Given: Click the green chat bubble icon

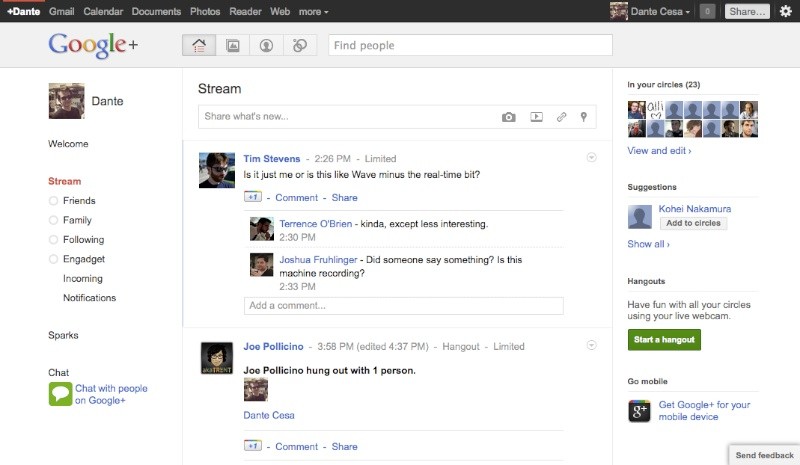Looking at the screenshot, I should pyautogui.click(x=60, y=394).
